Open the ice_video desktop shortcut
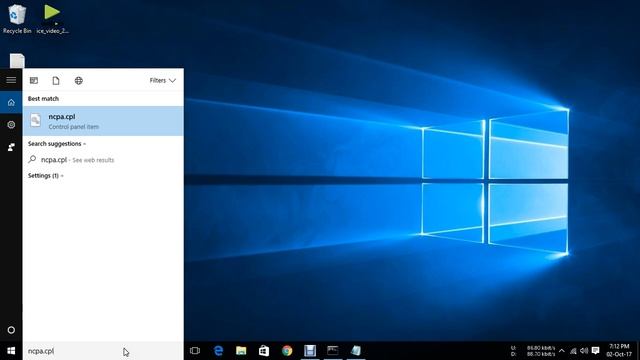 pos(52,19)
